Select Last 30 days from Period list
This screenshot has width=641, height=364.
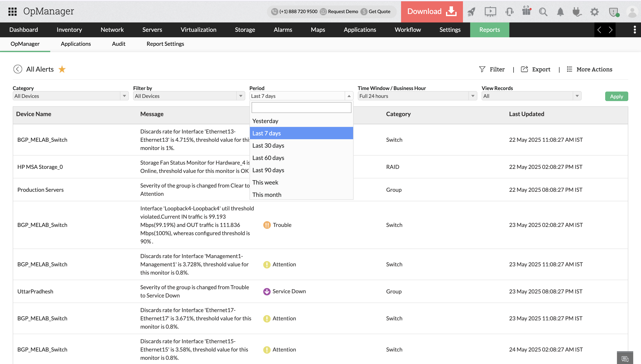(x=268, y=146)
